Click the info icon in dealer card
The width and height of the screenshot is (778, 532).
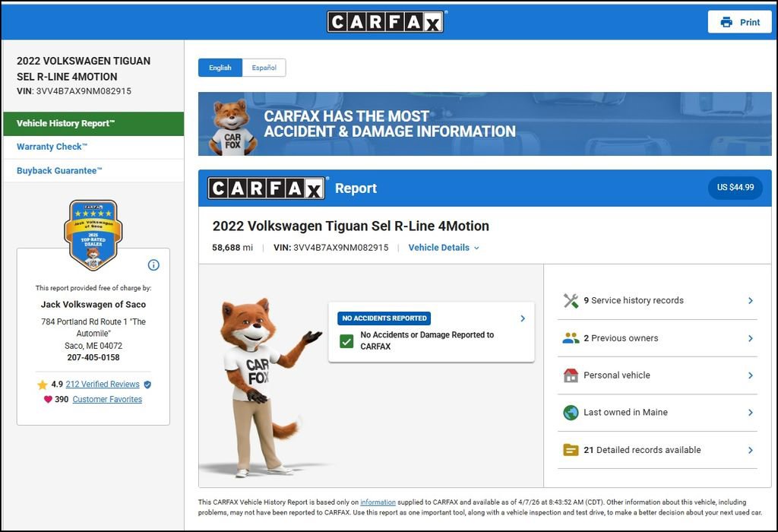(153, 265)
